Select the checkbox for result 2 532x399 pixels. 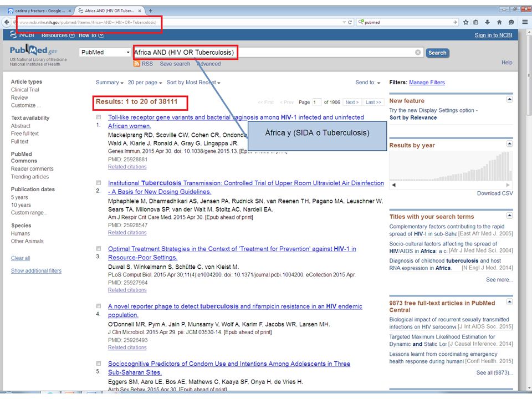pyautogui.click(x=99, y=183)
